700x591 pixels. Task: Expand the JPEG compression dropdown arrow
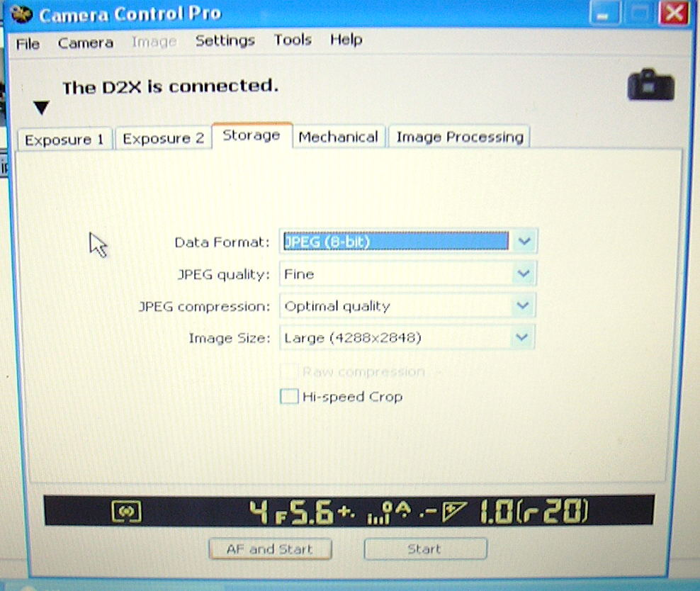[522, 305]
